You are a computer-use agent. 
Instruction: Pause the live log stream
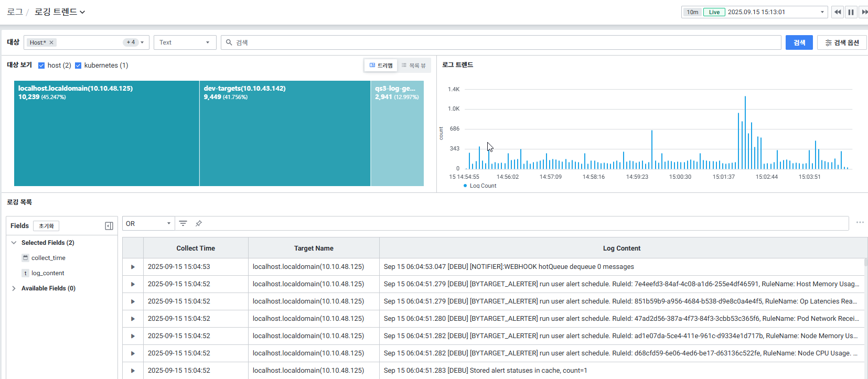(x=851, y=12)
